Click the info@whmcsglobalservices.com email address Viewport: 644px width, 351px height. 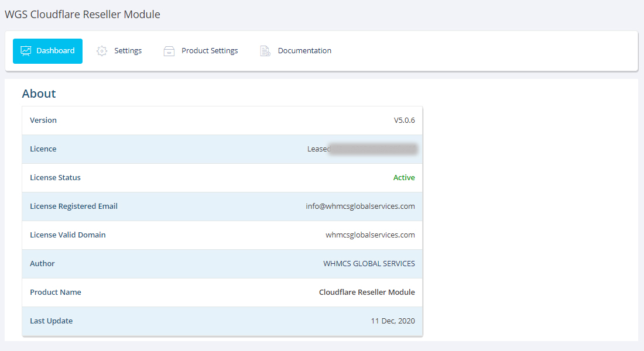pos(360,207)
